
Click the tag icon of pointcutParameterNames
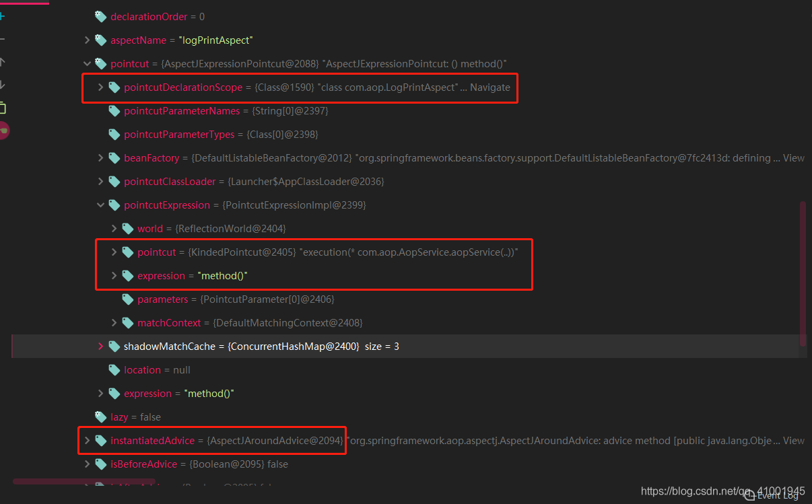pos(114,111)
